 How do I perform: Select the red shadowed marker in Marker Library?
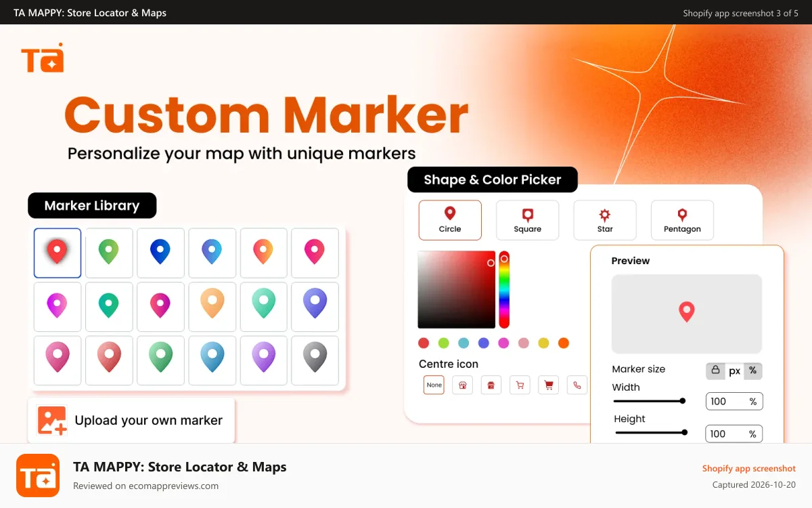(58, 253)
